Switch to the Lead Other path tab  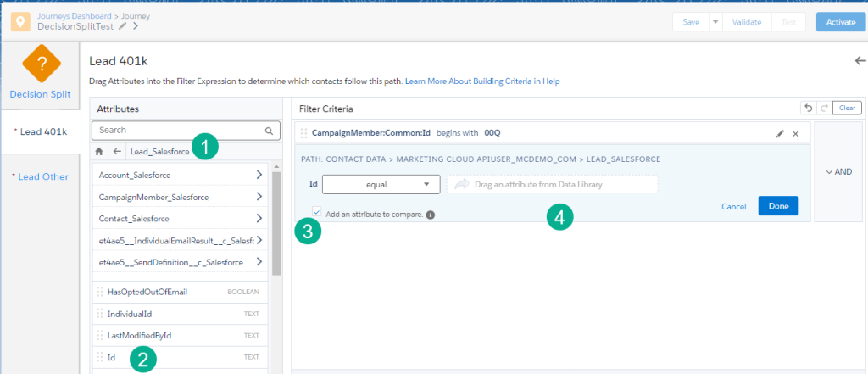(40, 176)
